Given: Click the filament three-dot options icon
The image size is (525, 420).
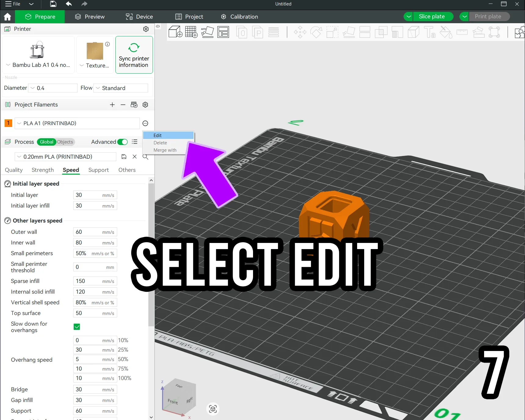Looking at the screenshot, I should [x=145, y=123].
